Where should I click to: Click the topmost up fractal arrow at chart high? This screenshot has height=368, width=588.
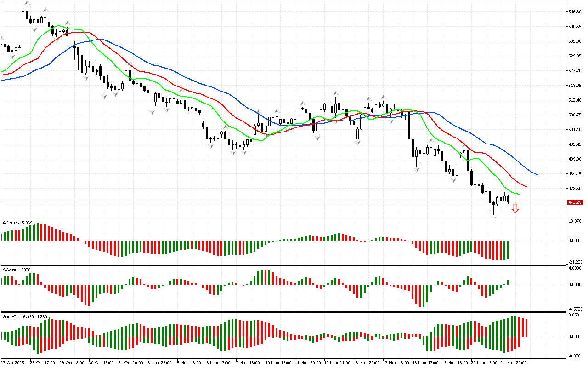[x=27, y=3]
